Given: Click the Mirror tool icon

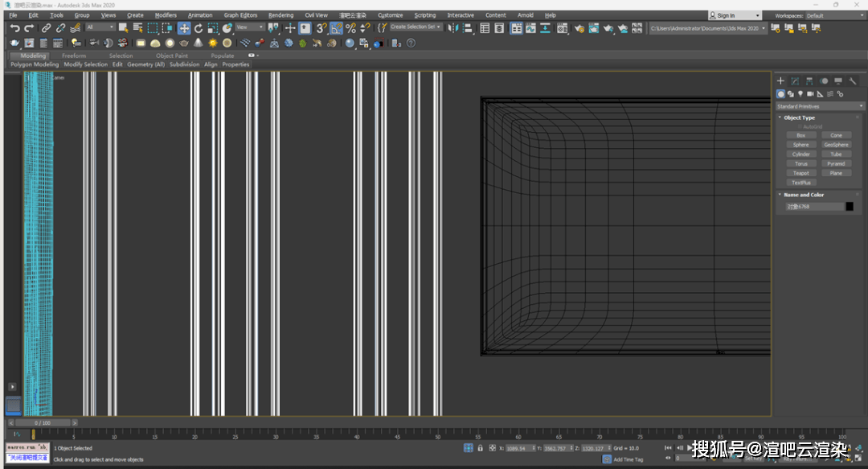Looking at the screenshot, I should (x=452, y=27).
